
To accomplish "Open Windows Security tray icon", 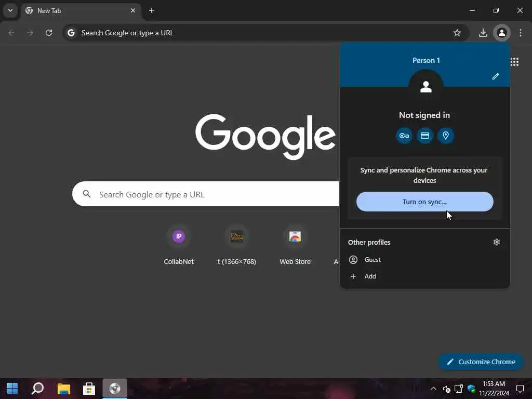I will click(471, 389).
